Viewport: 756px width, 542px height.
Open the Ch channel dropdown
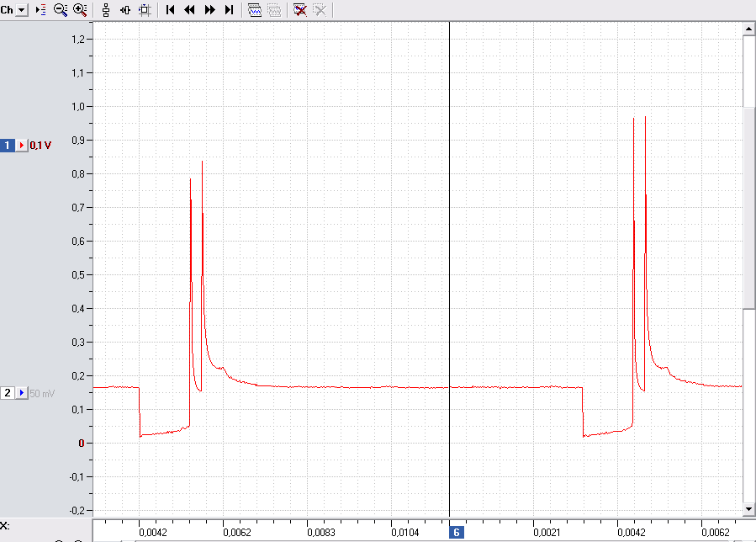pos(21,9)
